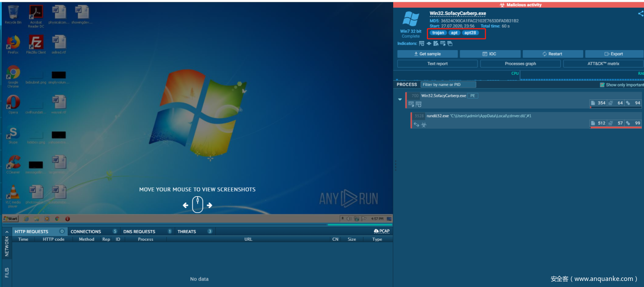
Task: Click the Get sample button
Action: pos(427,54)
